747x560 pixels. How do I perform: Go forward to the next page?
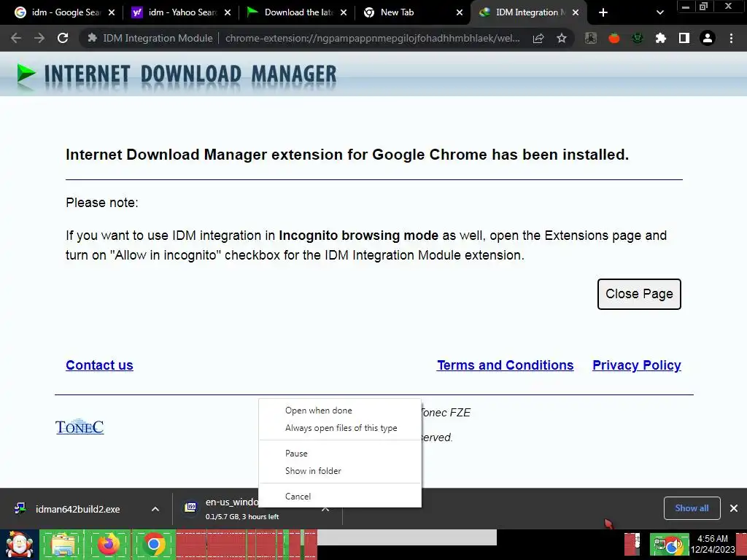click(39, 38)
